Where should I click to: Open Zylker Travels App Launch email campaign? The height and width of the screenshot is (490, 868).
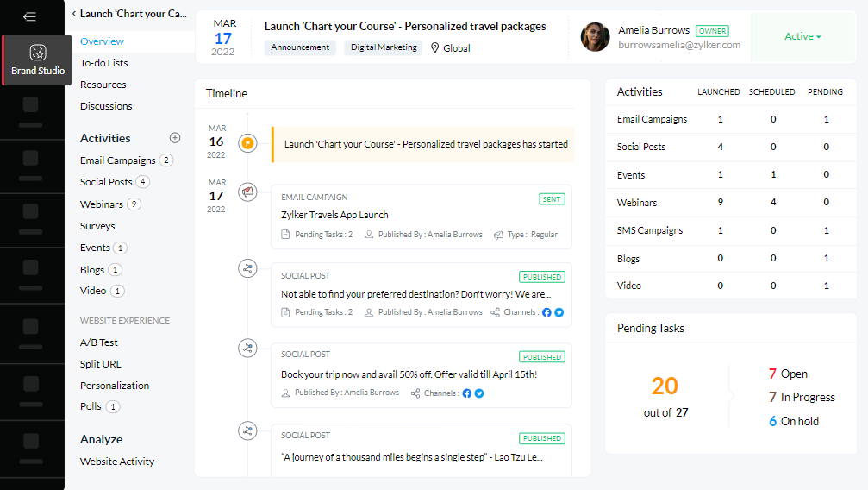click(x=334, y=215)
